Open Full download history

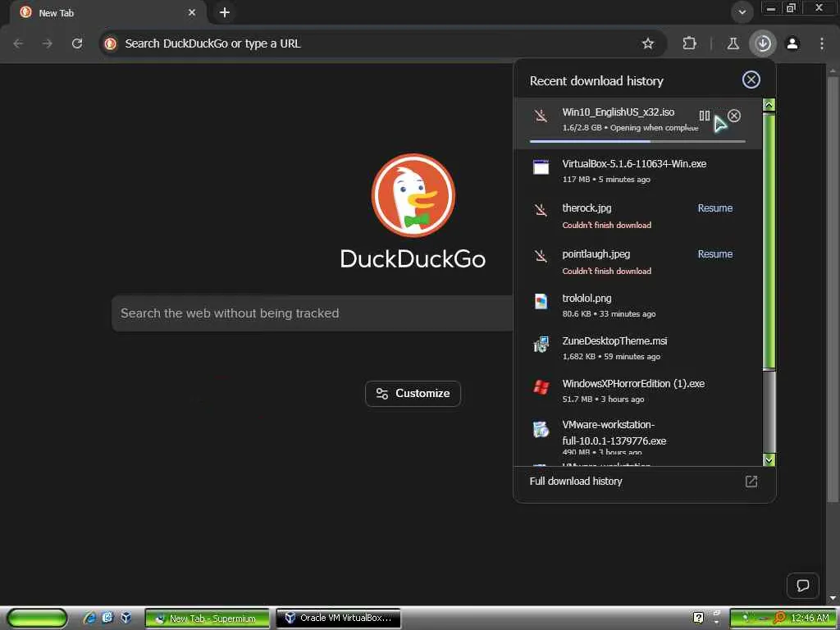(576, 481)
